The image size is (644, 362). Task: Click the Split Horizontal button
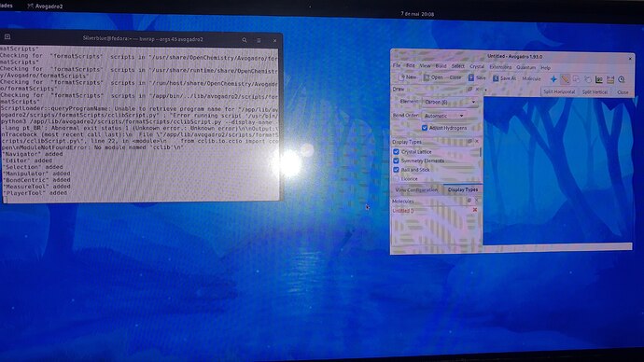coord(559,92)
